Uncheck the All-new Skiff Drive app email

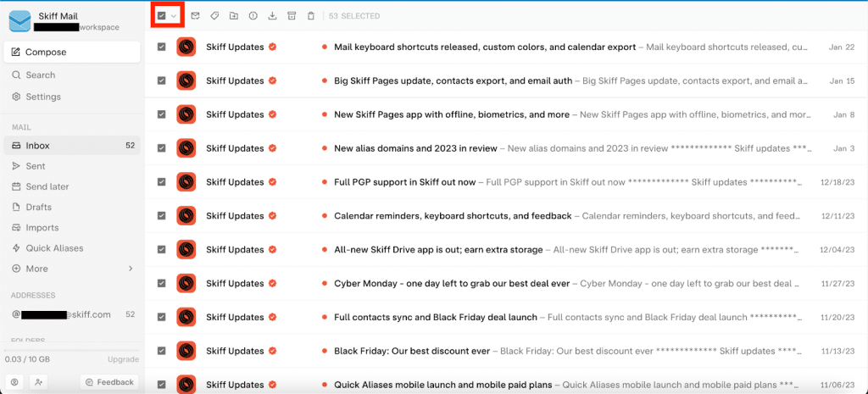coord(161,250)
